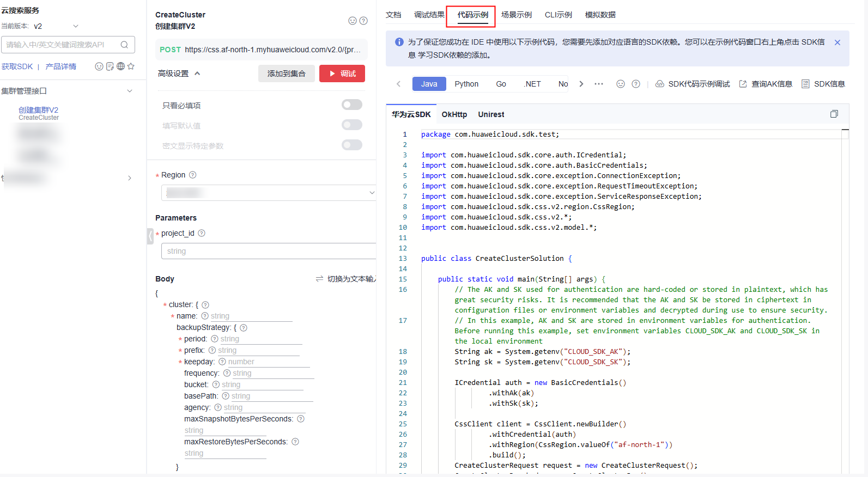Click help question icon in code toolbar
This screenshot has height=477, width=868.
coord(636,84)
